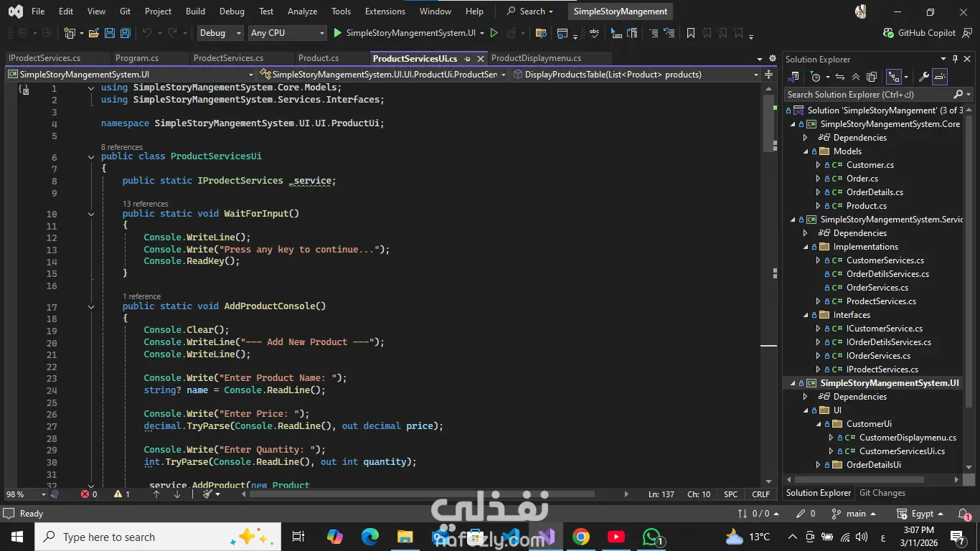980x551 pixels.
Task: Click the Search Solution Explorer input field
Action: click(868, 95)
